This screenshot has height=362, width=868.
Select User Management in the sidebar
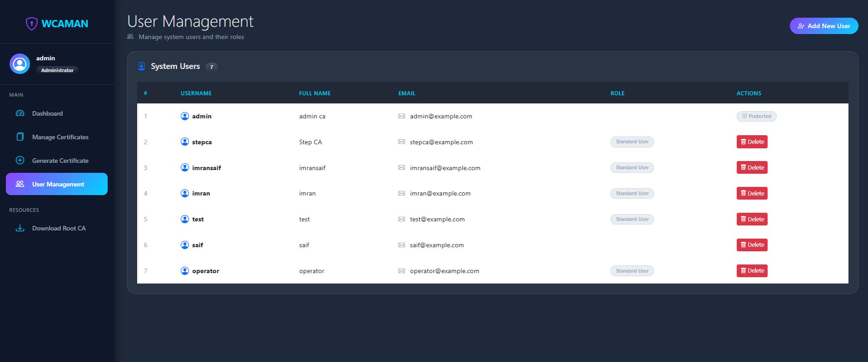pyautogui.click(x=57, y=184)
